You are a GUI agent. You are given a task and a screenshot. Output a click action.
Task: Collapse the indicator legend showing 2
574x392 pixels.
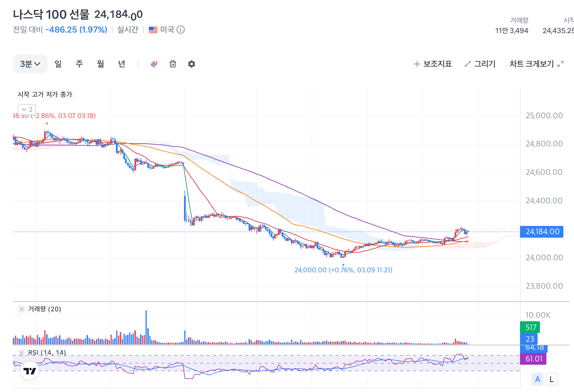click(x=27, y=109)
